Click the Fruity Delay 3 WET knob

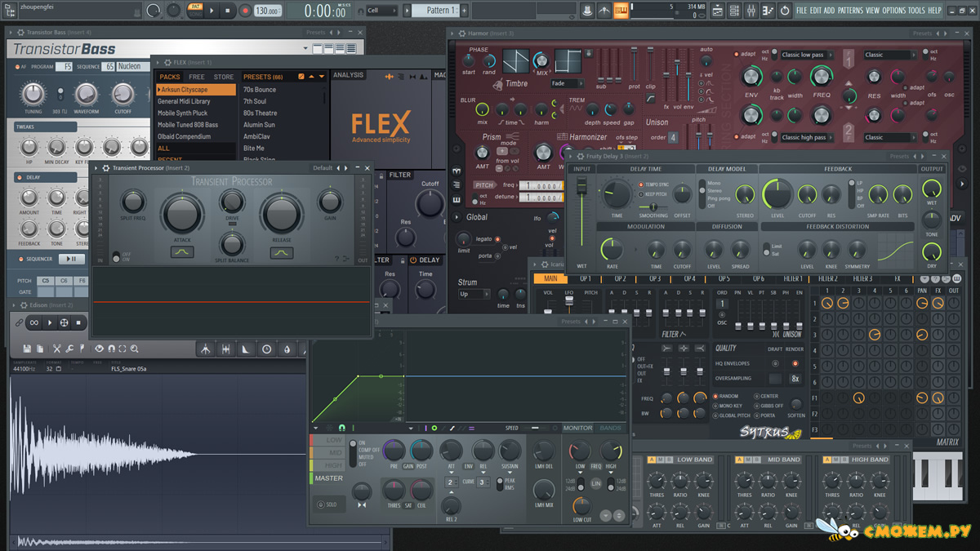point(931,189)
